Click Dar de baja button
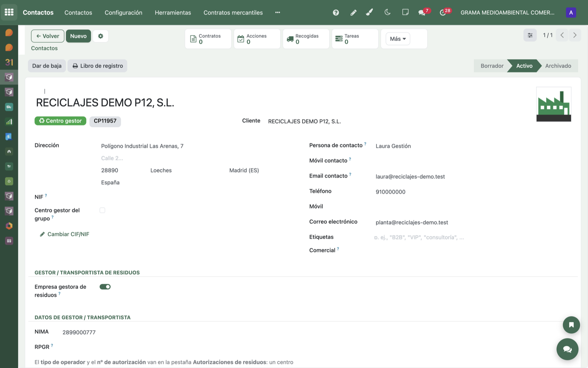The image size is (588, 368). [x=47, y=66]
